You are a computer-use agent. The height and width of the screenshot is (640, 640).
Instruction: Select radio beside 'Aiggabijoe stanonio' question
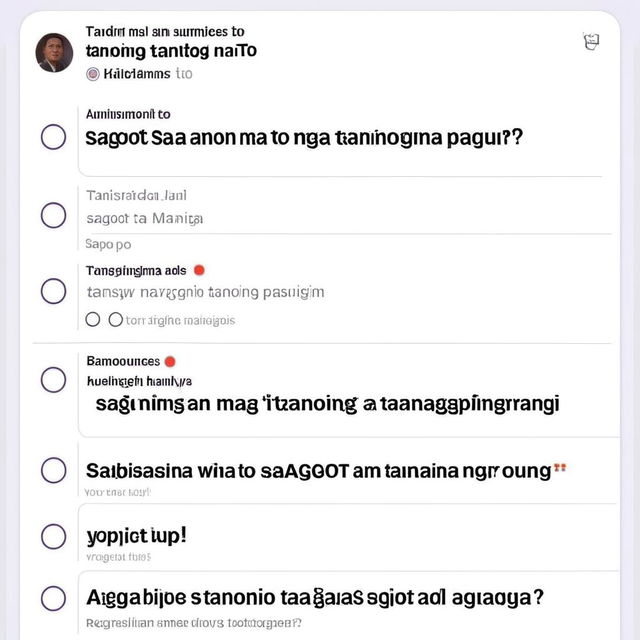(x=53, y=598)
